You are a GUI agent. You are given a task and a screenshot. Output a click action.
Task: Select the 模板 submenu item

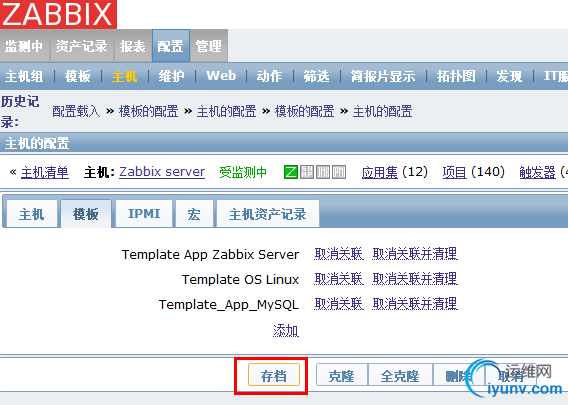78,76
